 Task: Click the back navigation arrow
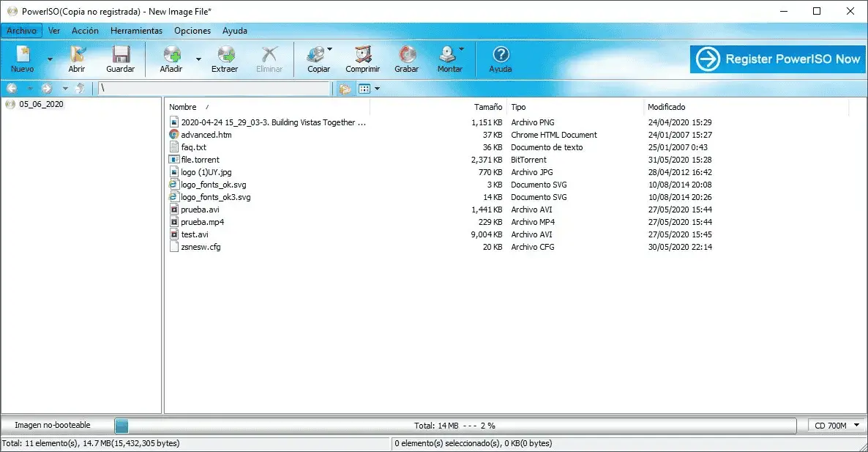click(12, 88)
